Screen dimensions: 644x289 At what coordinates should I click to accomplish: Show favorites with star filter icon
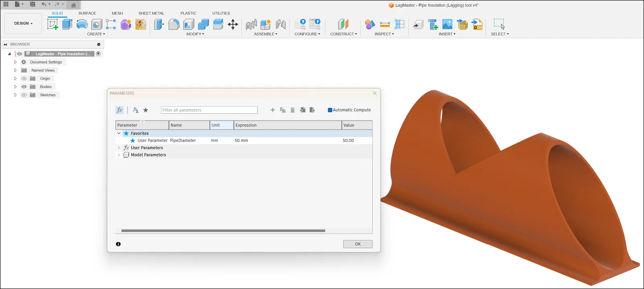[x=146, y=110]
